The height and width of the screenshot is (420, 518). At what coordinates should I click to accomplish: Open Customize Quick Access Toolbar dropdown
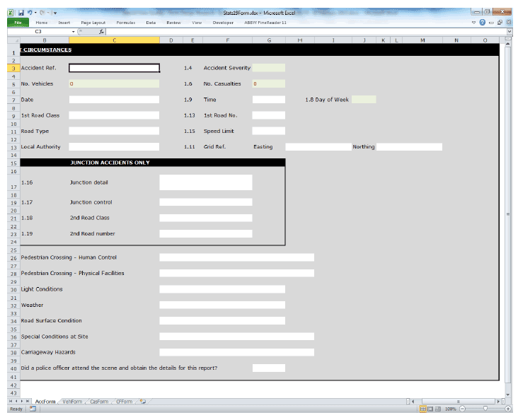(55, 13)
